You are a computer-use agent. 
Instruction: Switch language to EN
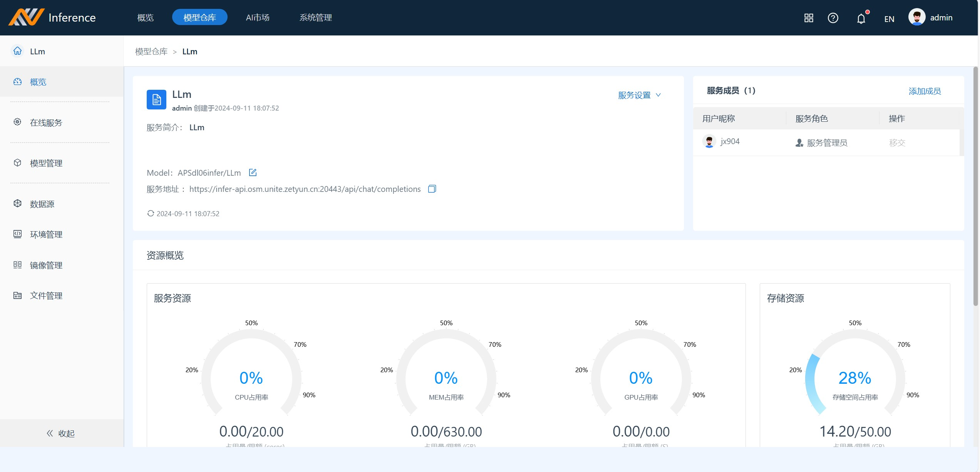(889, 19)
